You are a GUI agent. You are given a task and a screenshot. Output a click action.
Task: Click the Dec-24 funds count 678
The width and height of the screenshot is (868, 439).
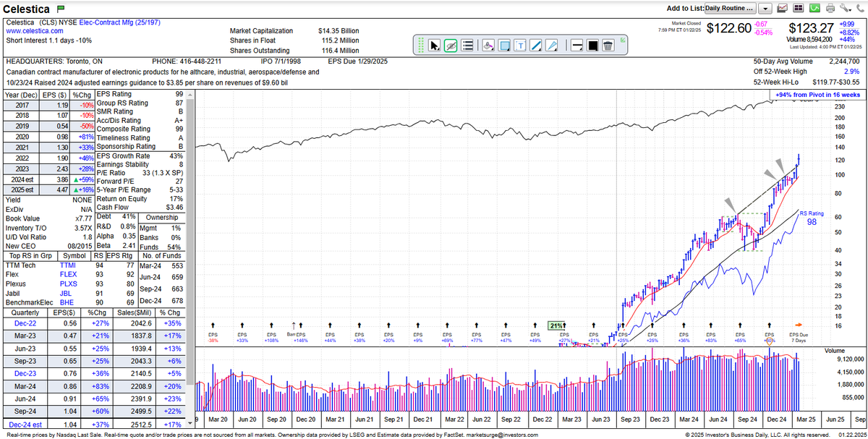click(x=178, y=301)
